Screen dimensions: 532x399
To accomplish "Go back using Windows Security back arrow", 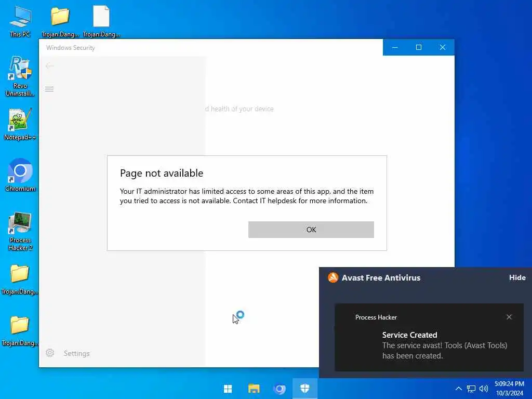I will (x=49, y=66).
